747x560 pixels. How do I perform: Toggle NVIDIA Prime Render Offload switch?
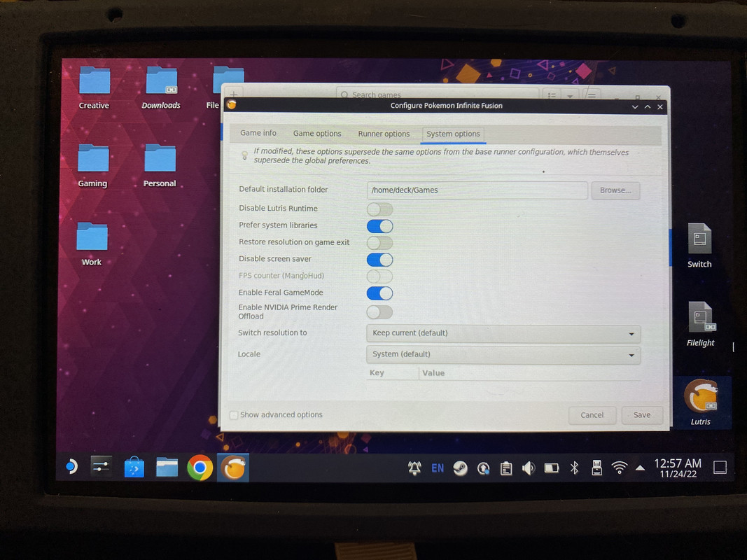click(x=379, y=312)
